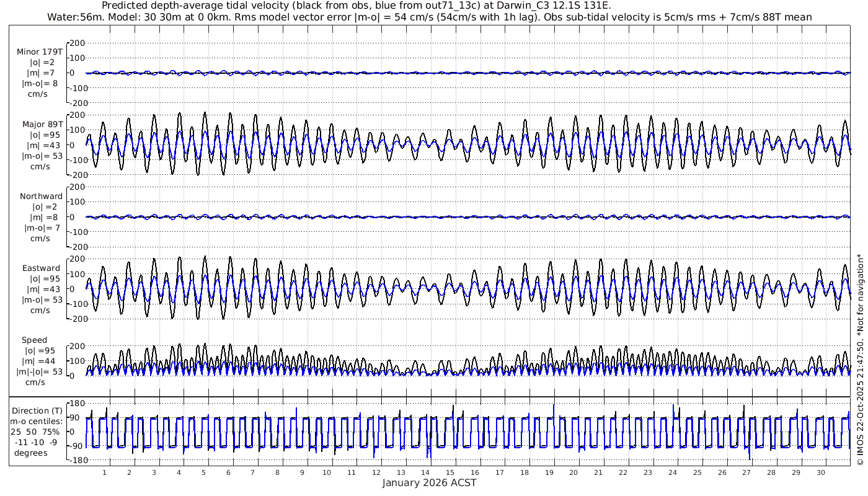Select the Major 89T panel label
The height and width of the screenshot is (496, 868).
point(40,124)
